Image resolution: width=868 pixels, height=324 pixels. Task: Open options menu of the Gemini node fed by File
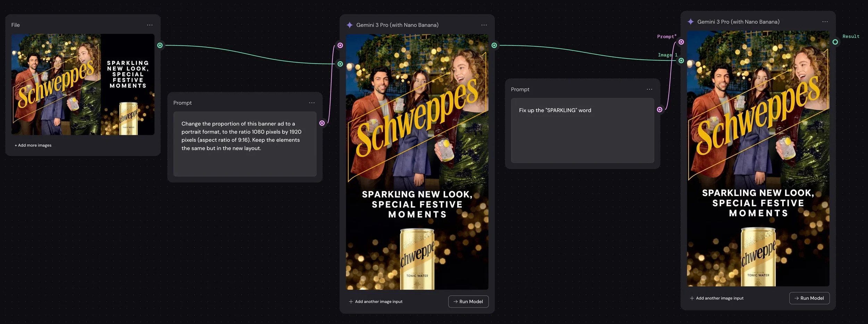(484, 25)
